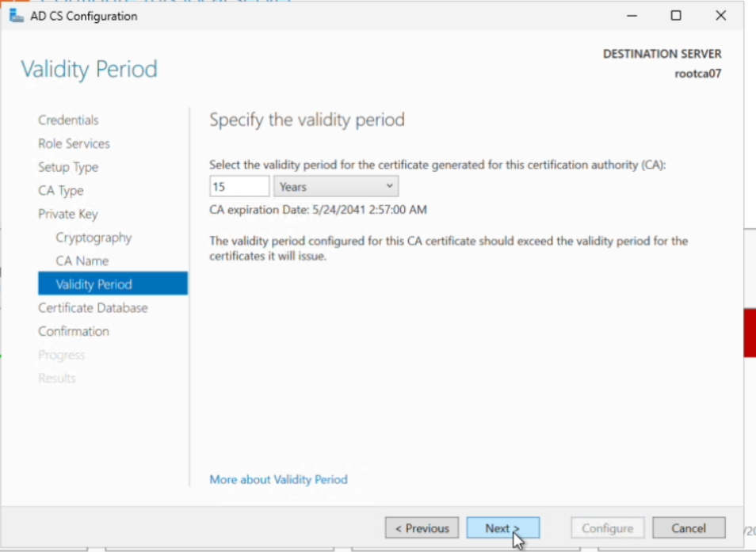This screenshot has width=756, height=552.
Task: Minimize the AD CS Configuration window
Action: 632,16
